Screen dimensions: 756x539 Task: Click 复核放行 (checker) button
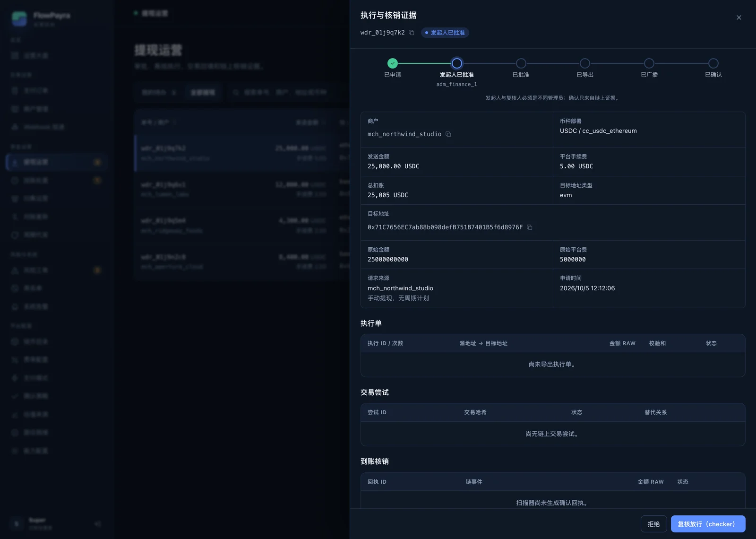click(708, 524)
